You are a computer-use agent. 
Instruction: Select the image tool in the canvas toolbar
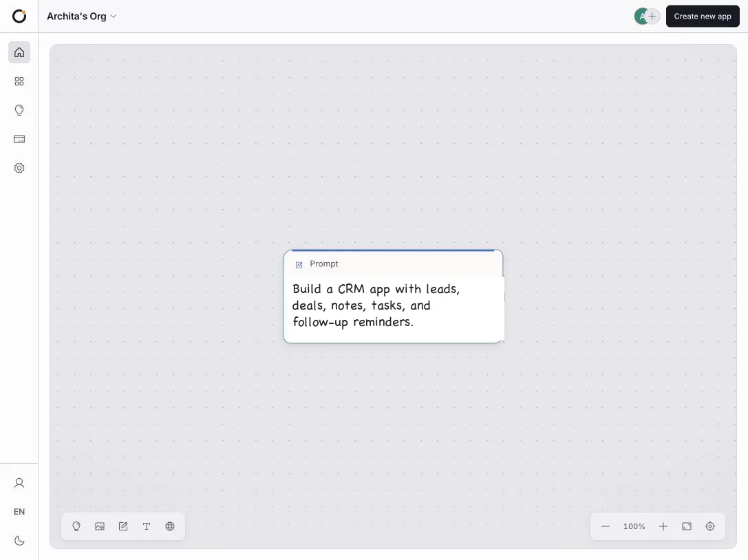(x=100, y=526)
